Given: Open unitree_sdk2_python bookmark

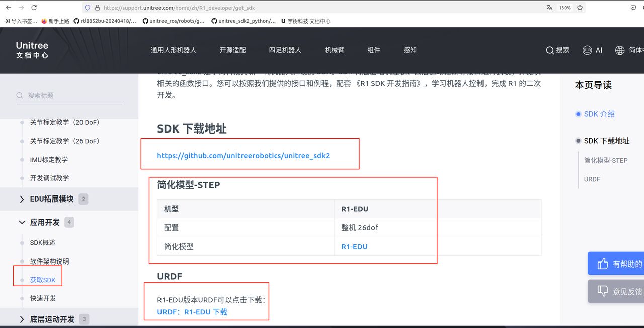Looking at the screenshot, I should pyautogui.click(x=244, y=21).
